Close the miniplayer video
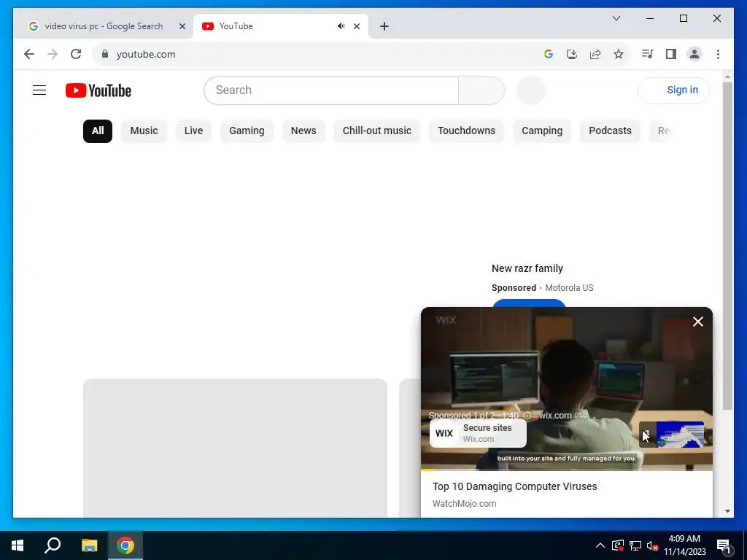Viewport: 747px width, 560px height. click(698, 322)
